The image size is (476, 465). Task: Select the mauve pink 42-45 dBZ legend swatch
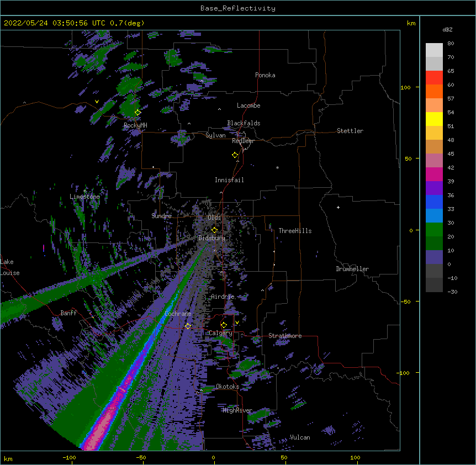click(x=434, y=161)
